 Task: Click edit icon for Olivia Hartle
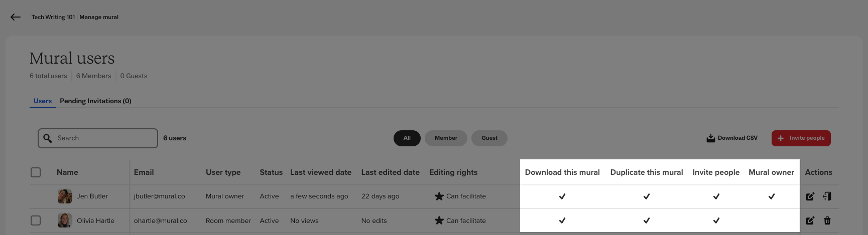810,220
